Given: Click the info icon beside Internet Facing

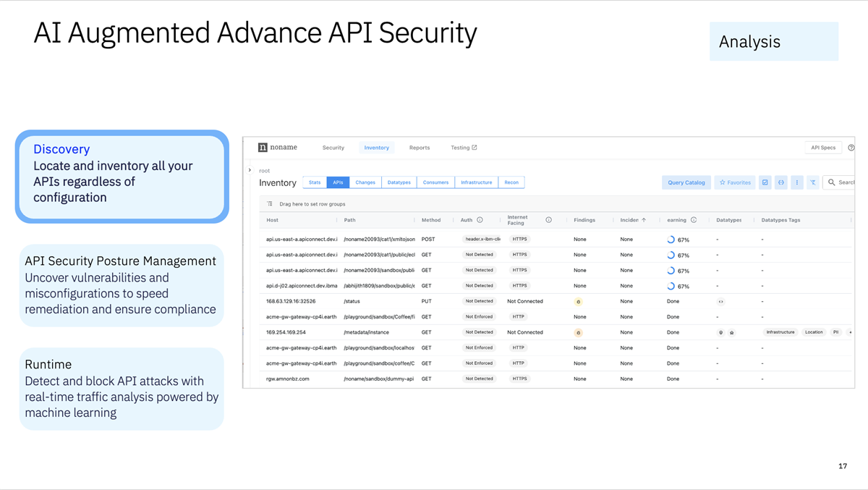Looking at the screenshot, I should 548,220.
